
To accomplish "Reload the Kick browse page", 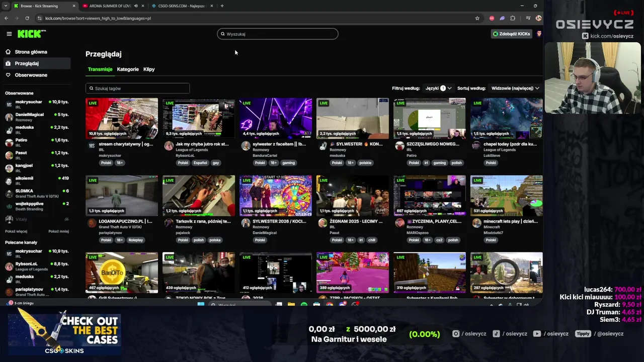I will (27, 18).
